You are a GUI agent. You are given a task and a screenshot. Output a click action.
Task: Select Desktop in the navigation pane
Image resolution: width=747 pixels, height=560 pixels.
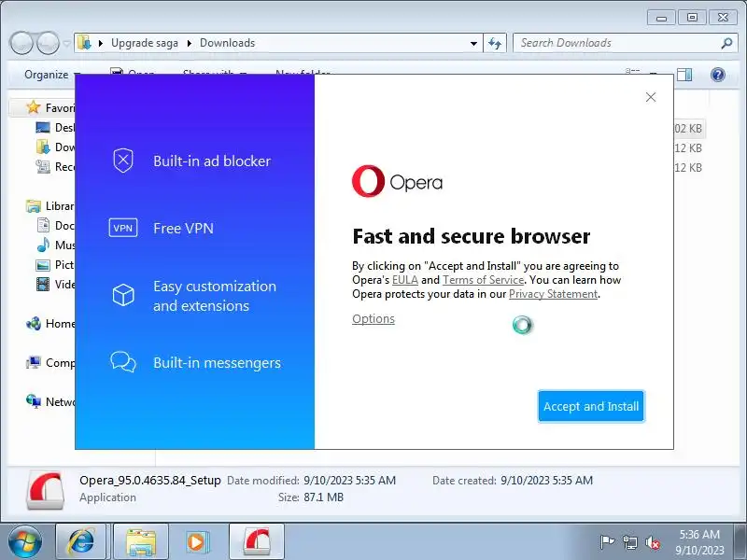(x=55, y=128)
